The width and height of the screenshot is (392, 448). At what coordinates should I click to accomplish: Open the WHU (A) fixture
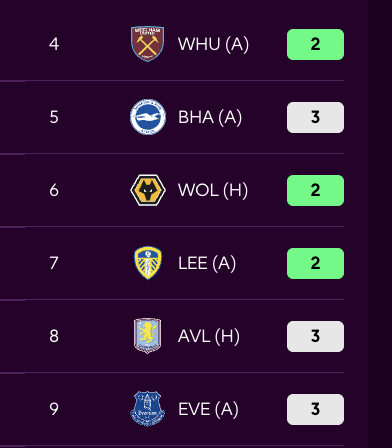pos(213,44)
